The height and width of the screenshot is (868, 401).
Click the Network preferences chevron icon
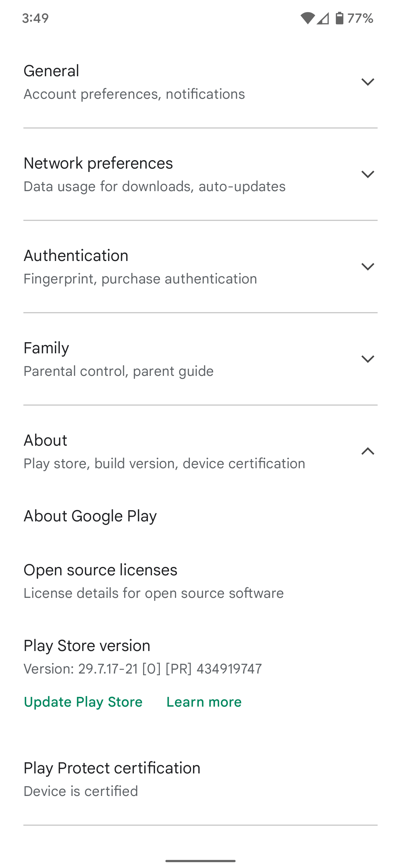click(x=368, y=174)
